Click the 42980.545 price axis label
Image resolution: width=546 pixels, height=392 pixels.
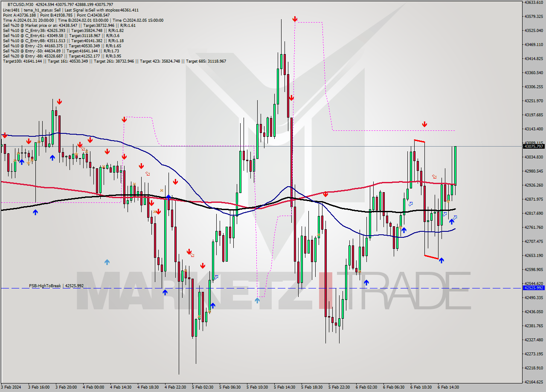(x=534, y=171)
